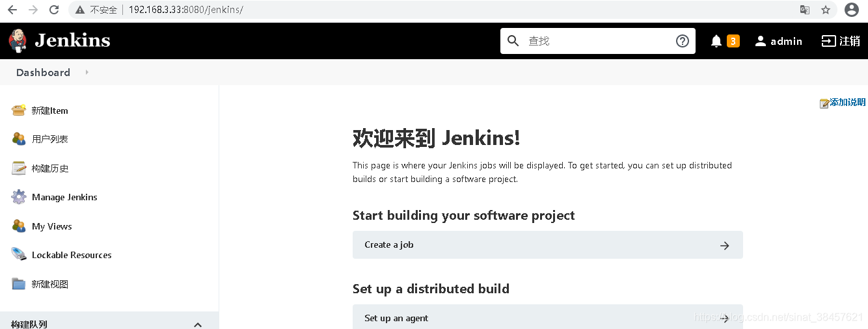Open the Lockable Resources sidebar entry
Viewport: 868px width, 329px height.
coord(72,255)
